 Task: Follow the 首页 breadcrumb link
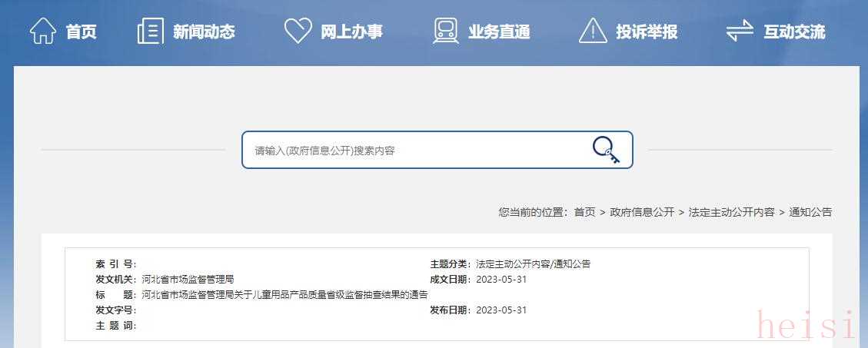coord(584,212)
